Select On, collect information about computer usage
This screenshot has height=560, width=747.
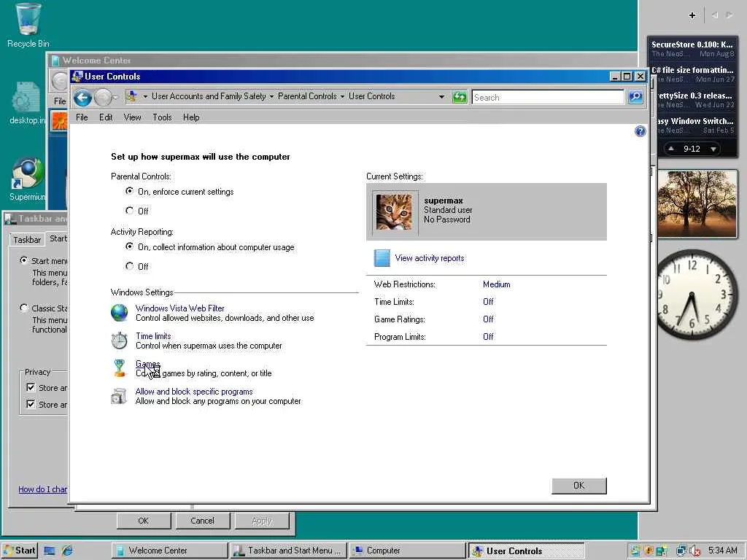coord(130,246)
